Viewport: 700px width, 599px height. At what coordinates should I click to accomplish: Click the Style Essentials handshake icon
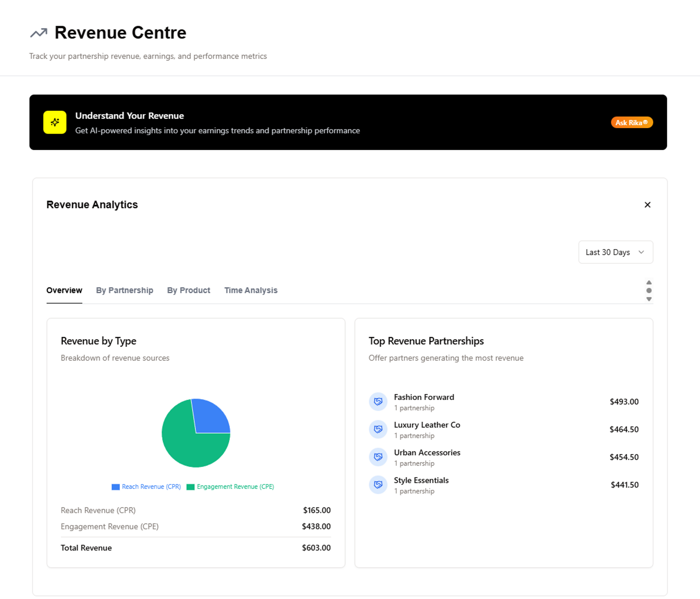click(x=378, y=485)
